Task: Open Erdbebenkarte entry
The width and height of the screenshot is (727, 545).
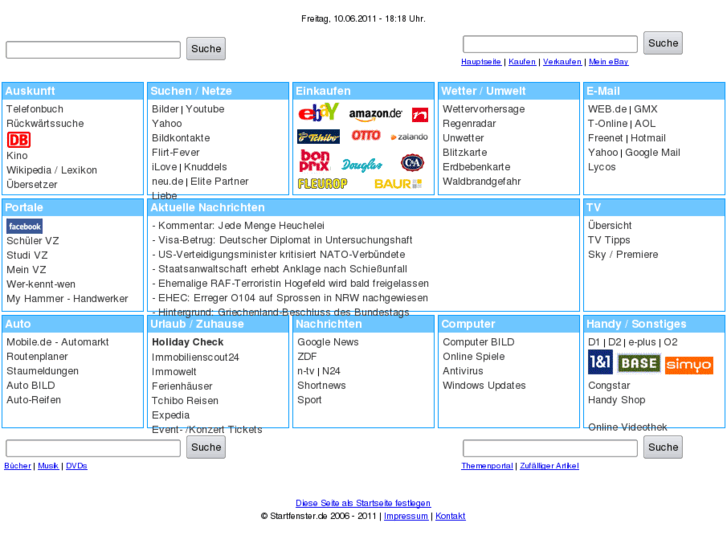Action: click(477, 167)
